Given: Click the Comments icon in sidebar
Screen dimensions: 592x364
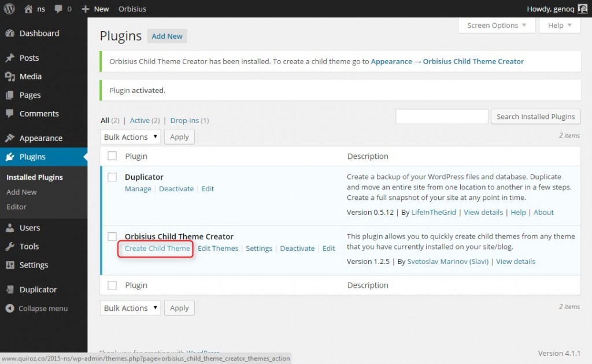Looking at the screenshot, I should [10, 114].
